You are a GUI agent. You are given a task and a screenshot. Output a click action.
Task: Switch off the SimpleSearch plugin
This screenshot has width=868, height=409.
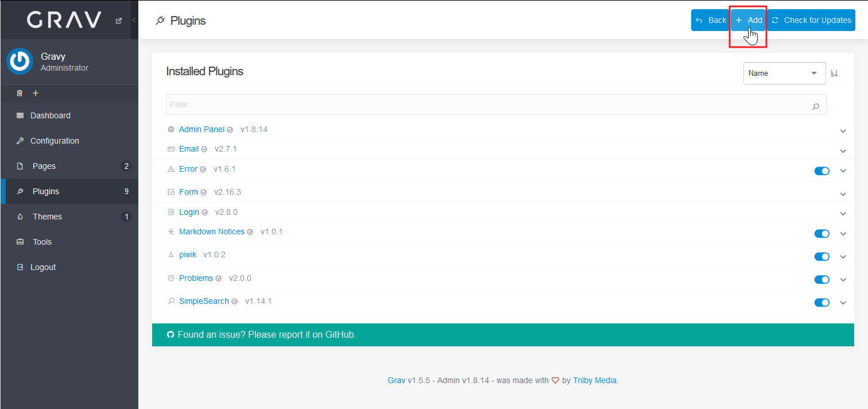pos(822,302)
